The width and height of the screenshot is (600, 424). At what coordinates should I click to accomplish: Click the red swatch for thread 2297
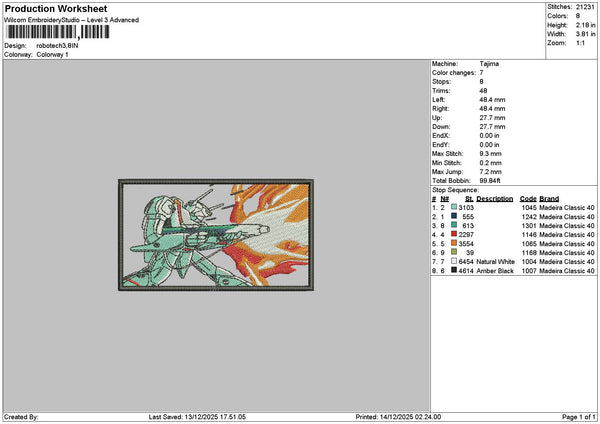(x=454, y=234)
